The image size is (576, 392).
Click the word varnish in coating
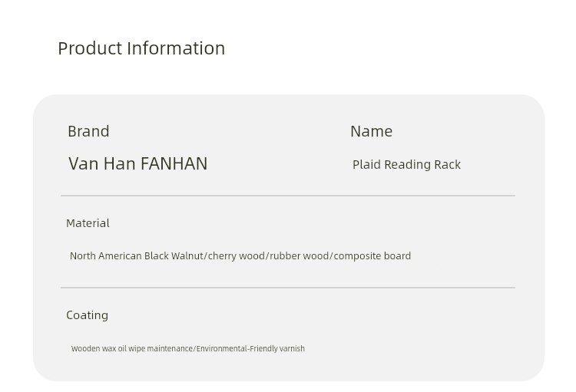(x=292, y=349)
